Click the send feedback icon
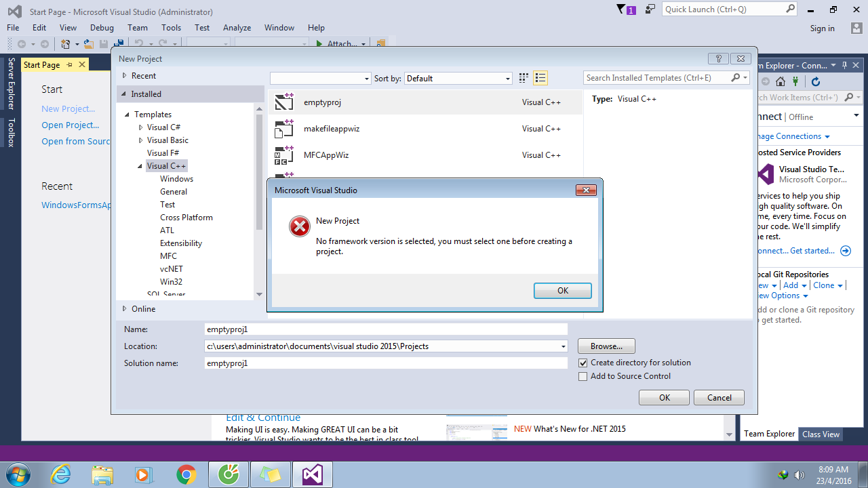This screenshot has width=868, height=488. point(650,9)
